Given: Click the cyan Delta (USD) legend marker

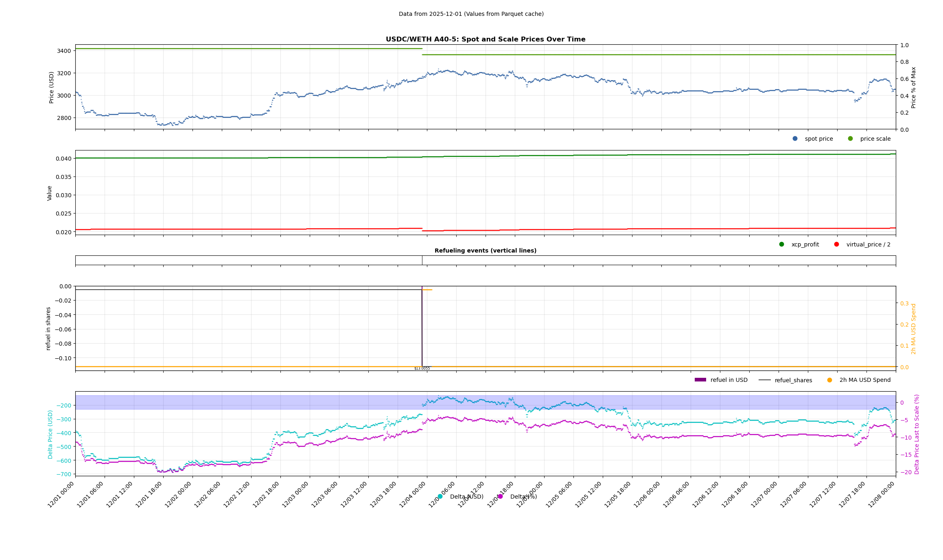Looking at the screenshot, I should click(440, 497).
